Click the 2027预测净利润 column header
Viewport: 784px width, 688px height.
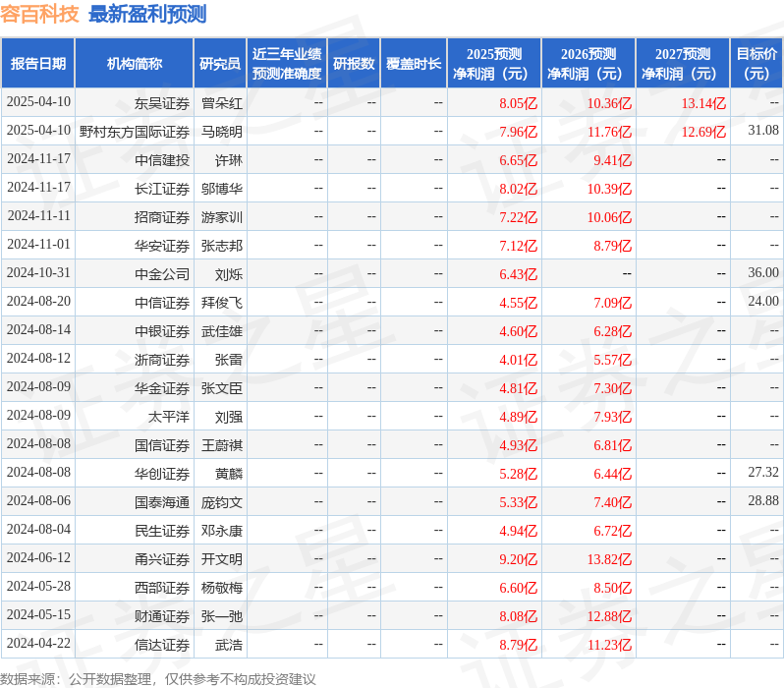coord(683,64)
